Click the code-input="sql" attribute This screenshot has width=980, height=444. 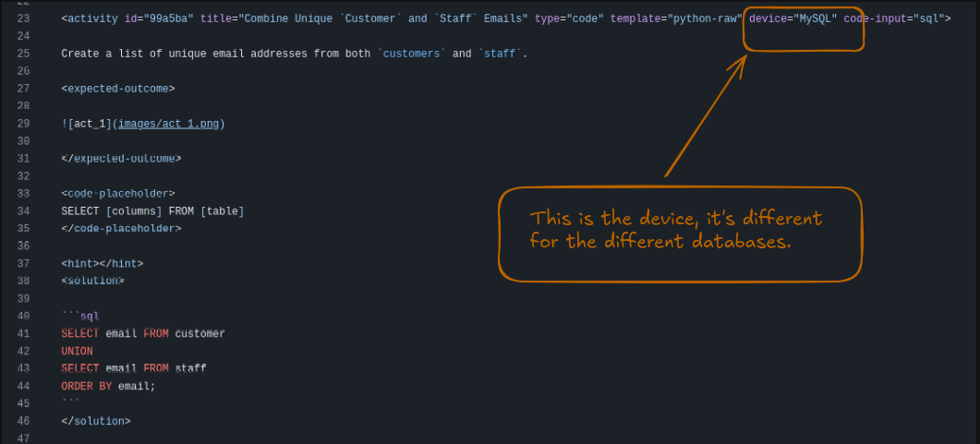coord(894,18)
